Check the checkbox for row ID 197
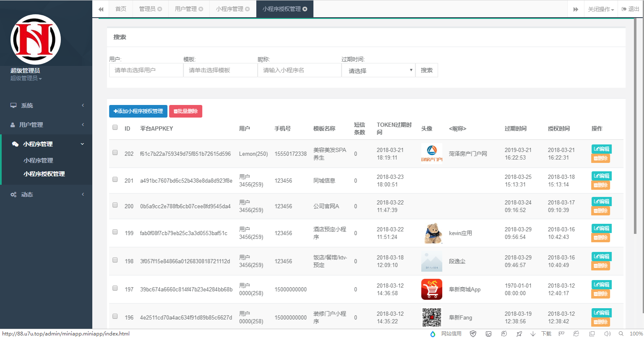644x338 pixels. (x=115, y=288)
